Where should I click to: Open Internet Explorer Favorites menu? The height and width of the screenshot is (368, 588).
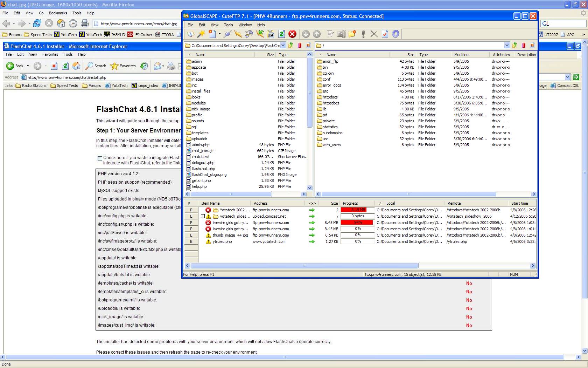pos(50,54)
